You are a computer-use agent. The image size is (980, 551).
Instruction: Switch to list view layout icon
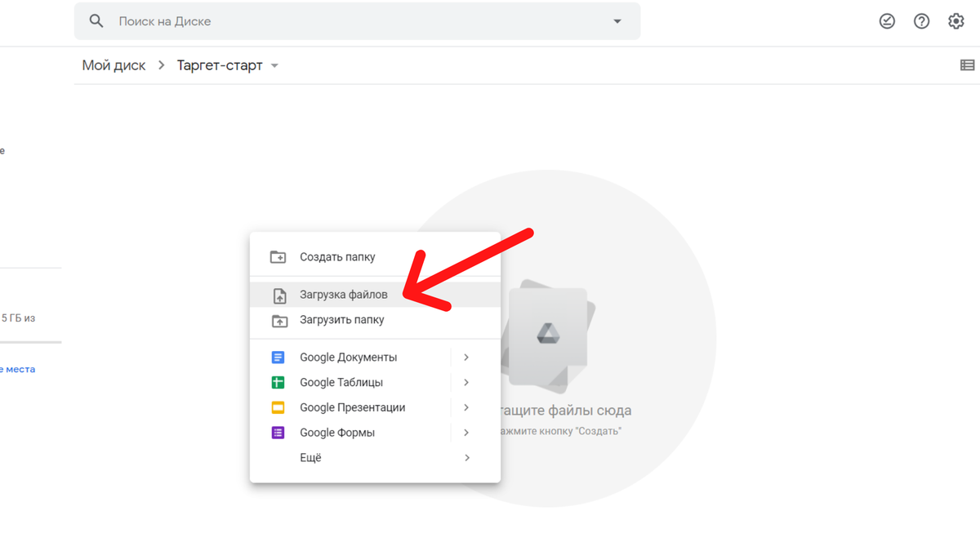coord(967,65)
